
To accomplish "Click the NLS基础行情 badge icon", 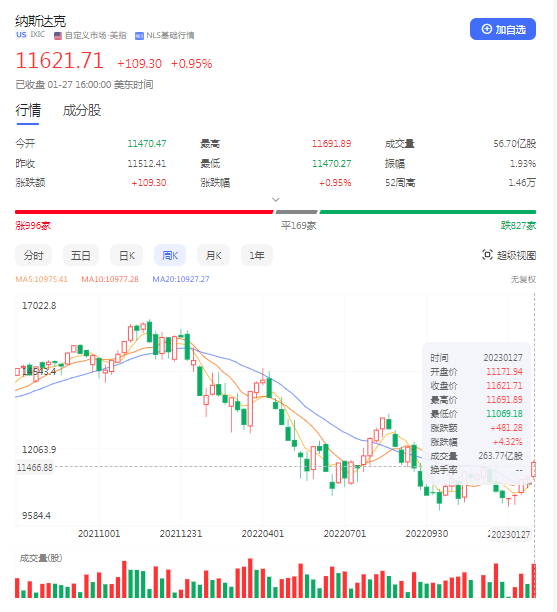I will (x=139, y=36).
